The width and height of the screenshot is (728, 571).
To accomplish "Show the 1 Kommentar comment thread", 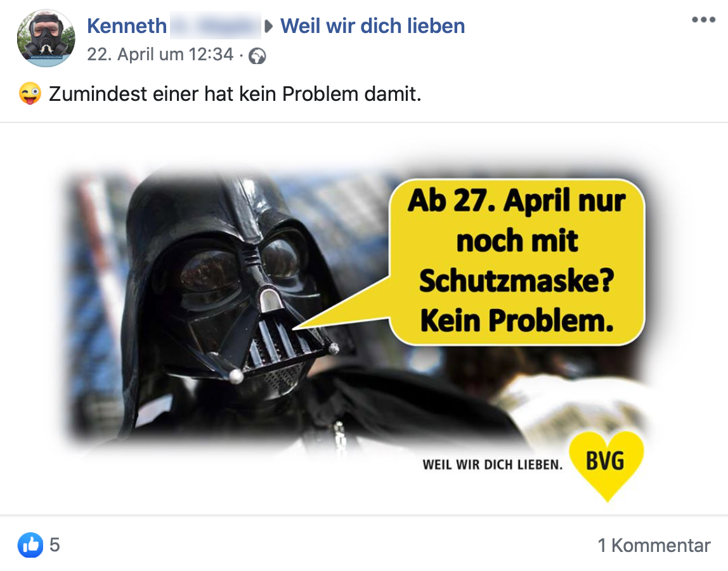I will [654, 546].
